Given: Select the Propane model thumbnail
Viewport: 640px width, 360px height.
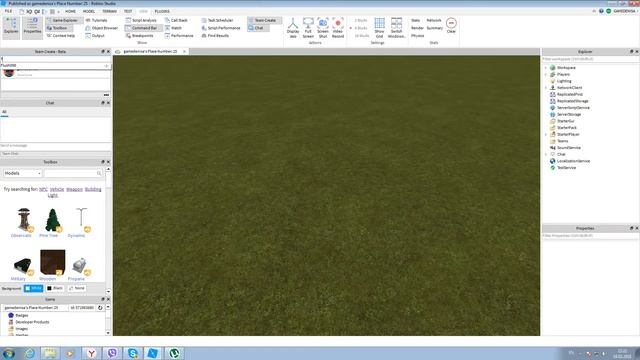Looking at the screenshot, I should click(80, 265).
